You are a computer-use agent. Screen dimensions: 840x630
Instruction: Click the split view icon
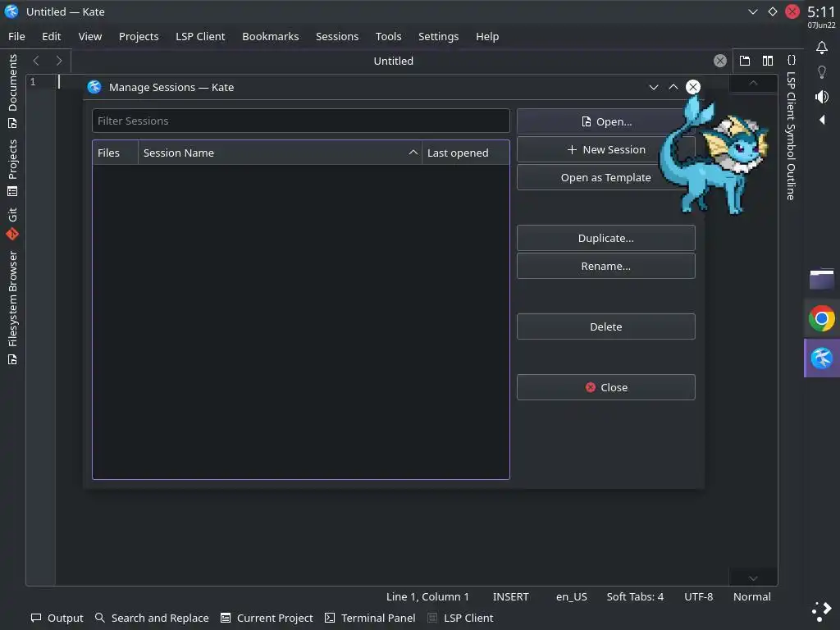(x=768, y=61)
